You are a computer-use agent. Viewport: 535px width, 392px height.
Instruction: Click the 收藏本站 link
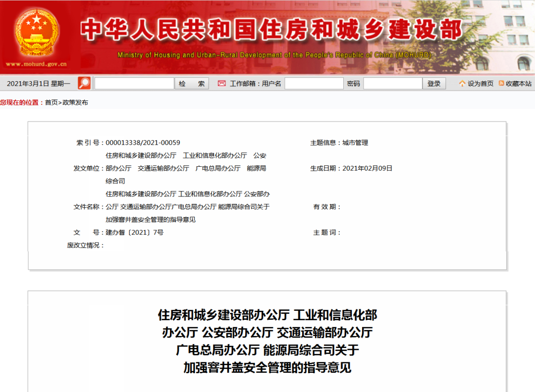coord(519,84)
